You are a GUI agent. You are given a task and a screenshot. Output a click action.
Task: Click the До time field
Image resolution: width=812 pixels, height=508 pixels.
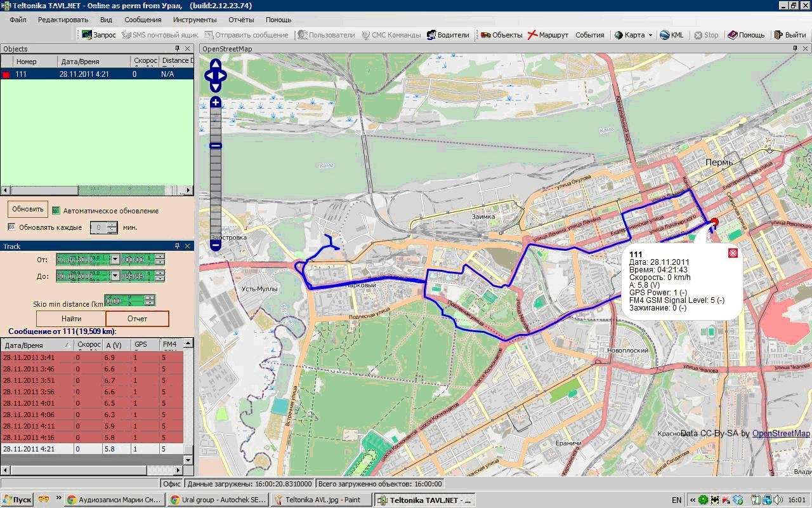[x=143, y=276]
